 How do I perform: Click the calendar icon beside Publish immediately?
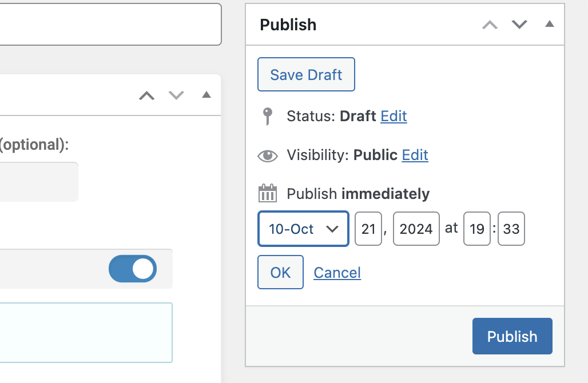point(267,193)
